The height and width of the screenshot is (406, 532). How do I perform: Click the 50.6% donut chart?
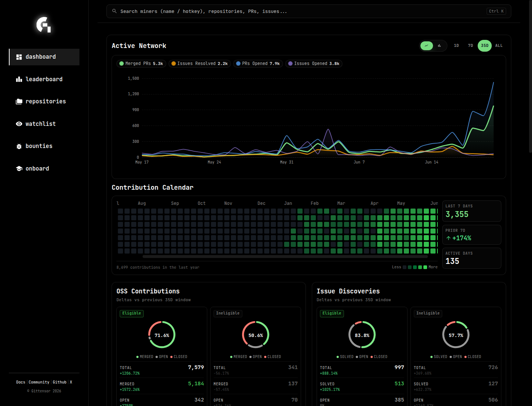tap(256, 335)
